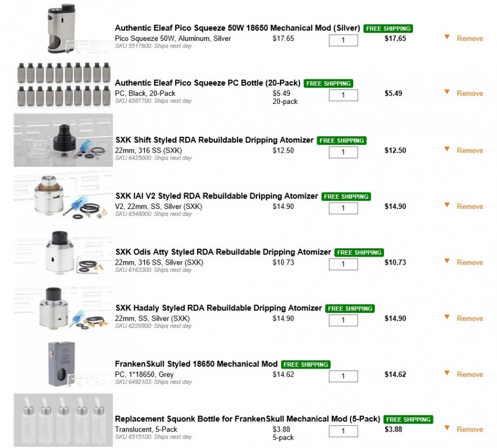Remove the SXK Shift Styled RDA item

coord(470,150)
